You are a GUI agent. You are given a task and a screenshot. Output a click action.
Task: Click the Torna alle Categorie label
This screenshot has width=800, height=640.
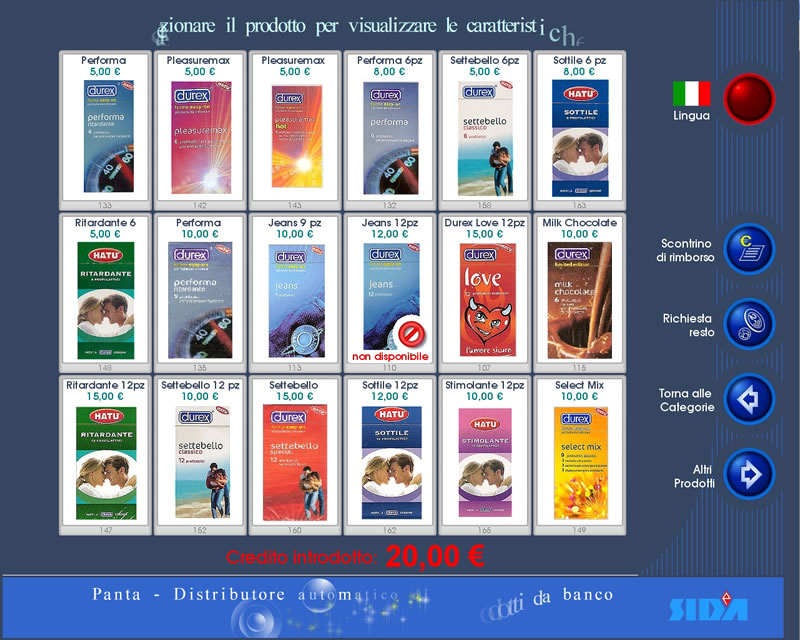point(686,400)
